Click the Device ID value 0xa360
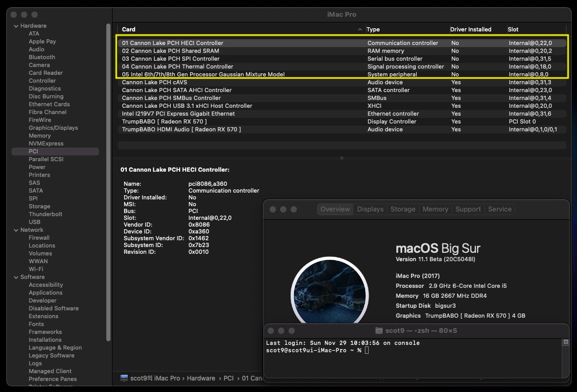 point(199,232)
